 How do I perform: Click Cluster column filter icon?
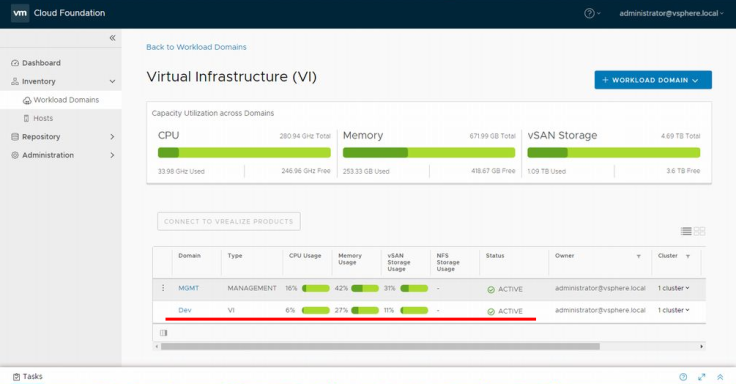pyautogui.click(x=688, y=256)
